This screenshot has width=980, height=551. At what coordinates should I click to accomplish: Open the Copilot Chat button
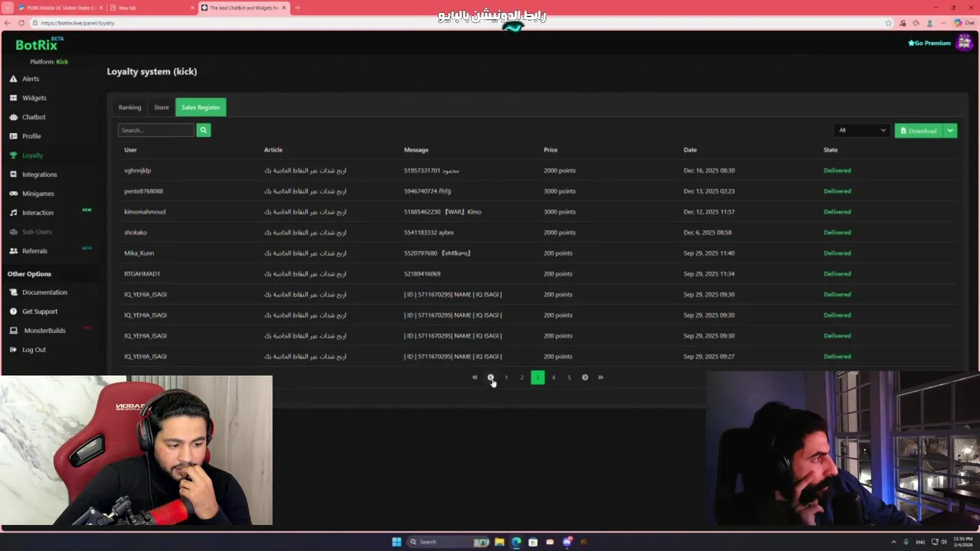click(965, 23)
